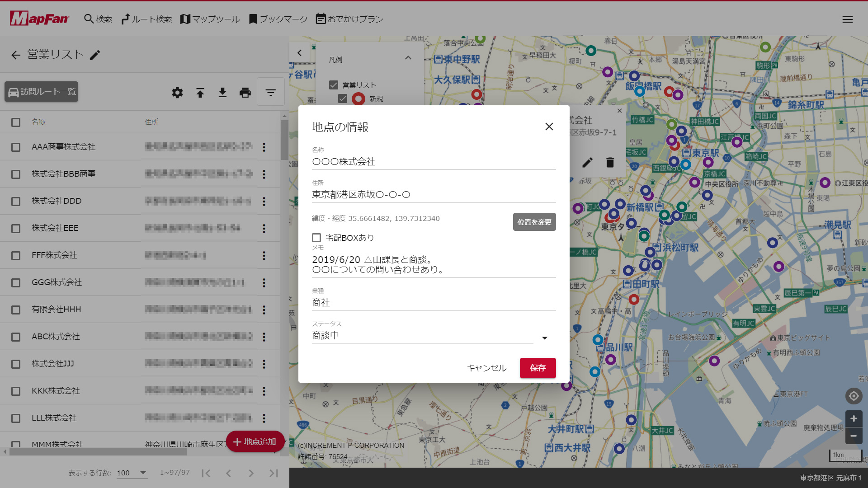Select the 株式会社JJJ row
The image size is (868, 488).
tap(140, 364)
